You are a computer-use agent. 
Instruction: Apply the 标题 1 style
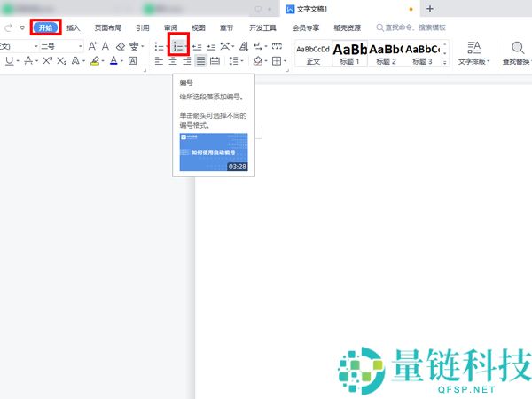tap(350, 54)
